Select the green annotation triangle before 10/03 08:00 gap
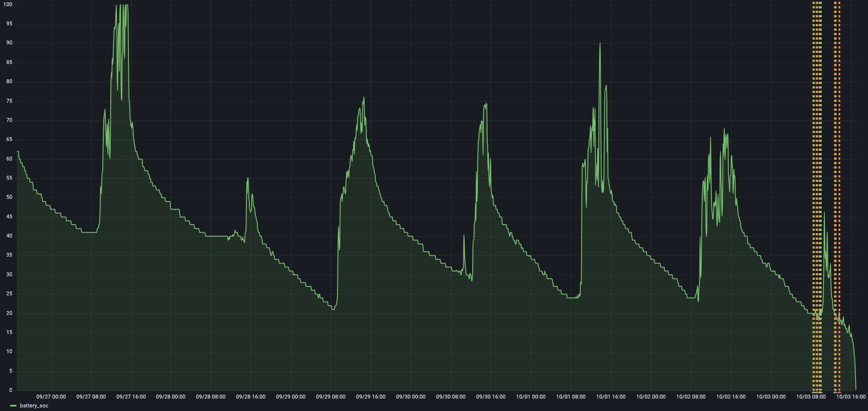This screenshot has width=868, height=411. 821,392
